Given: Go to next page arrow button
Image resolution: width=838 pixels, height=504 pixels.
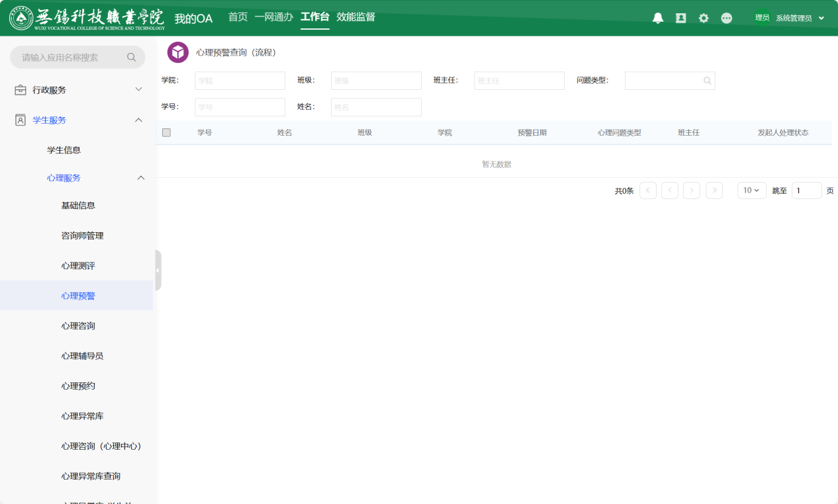Looking at the screenshot, I should pyautogui.click(x=692, y=190).
